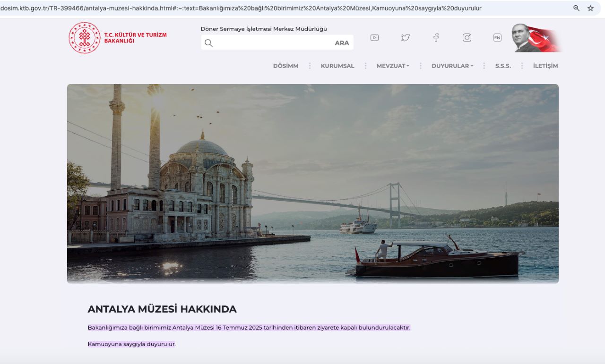605x364 pixels.
Task: Click the magnifying glass search icon
Action: click(208, 43)
